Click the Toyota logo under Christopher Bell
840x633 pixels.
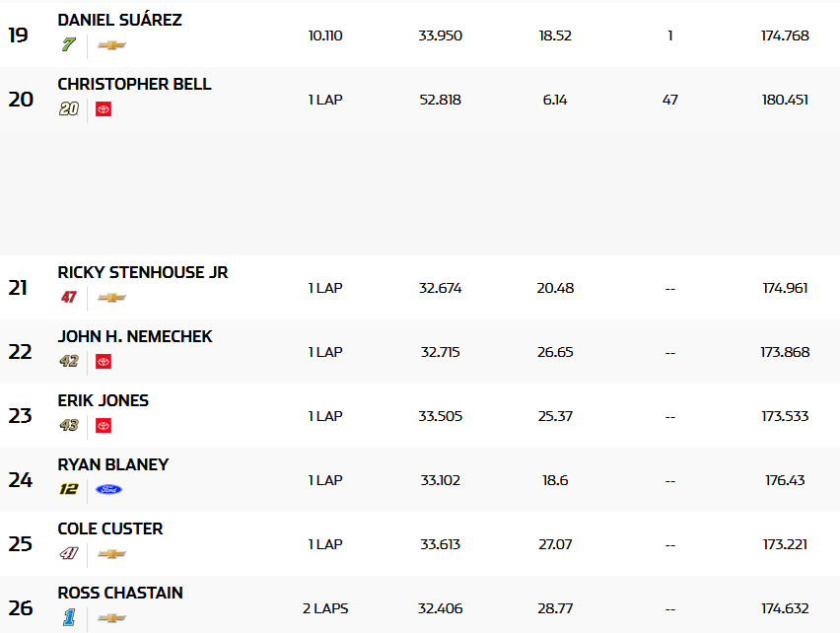(104, 109)
